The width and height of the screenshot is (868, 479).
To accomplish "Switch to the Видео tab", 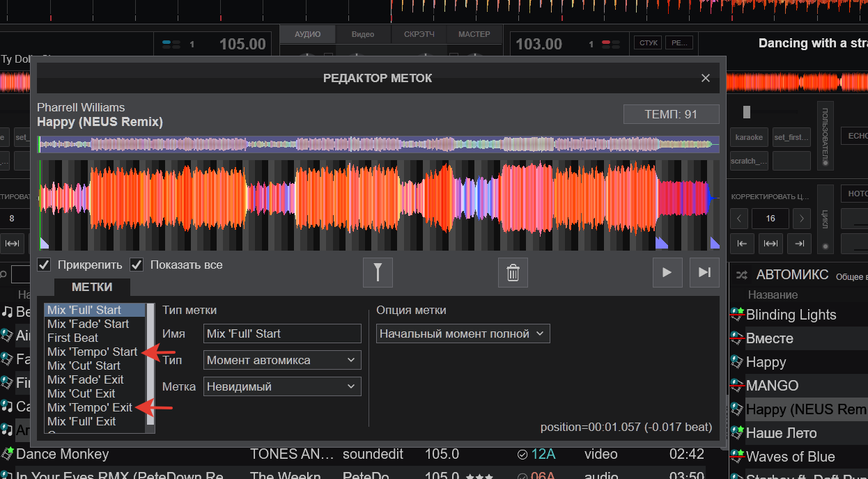I will point(363,34).
